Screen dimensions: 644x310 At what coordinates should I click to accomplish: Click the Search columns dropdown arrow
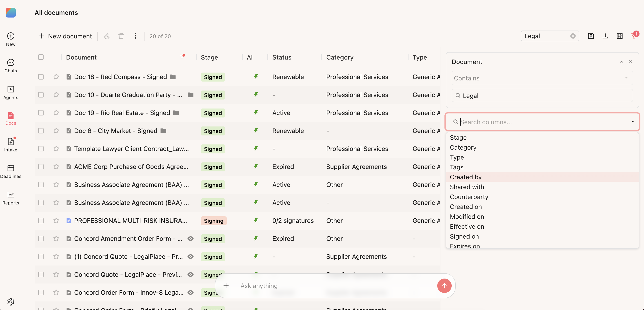point(632,122)
